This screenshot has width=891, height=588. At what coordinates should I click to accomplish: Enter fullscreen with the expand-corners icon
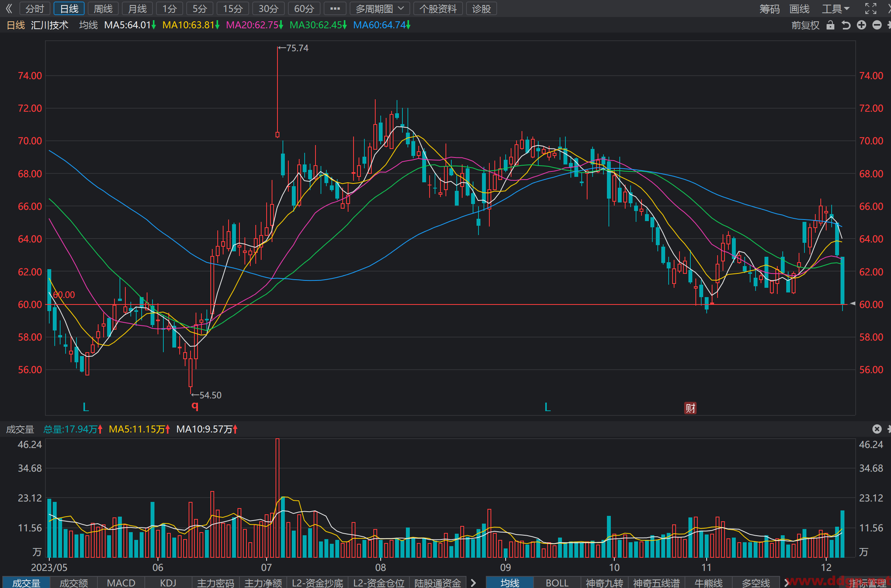(871, 9)
